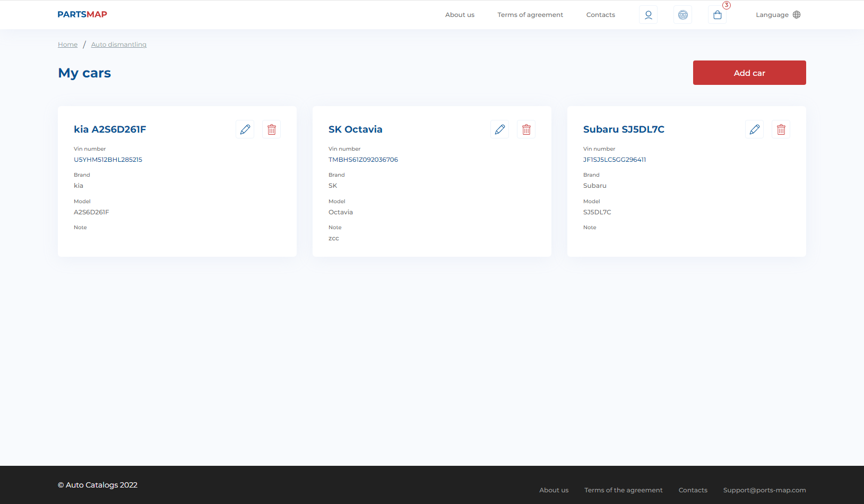Screen dimensions: 864x504
Task: Select VIN JF1SJ5LC5GG296411
Action: [x=615, y=160]
